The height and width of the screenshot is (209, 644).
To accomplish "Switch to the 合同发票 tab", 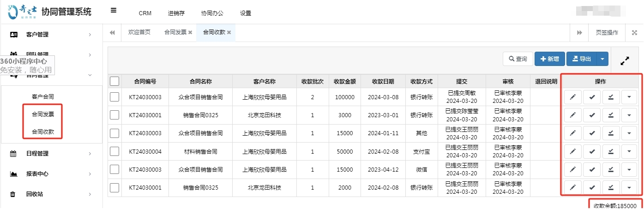I will click(175, 32).
